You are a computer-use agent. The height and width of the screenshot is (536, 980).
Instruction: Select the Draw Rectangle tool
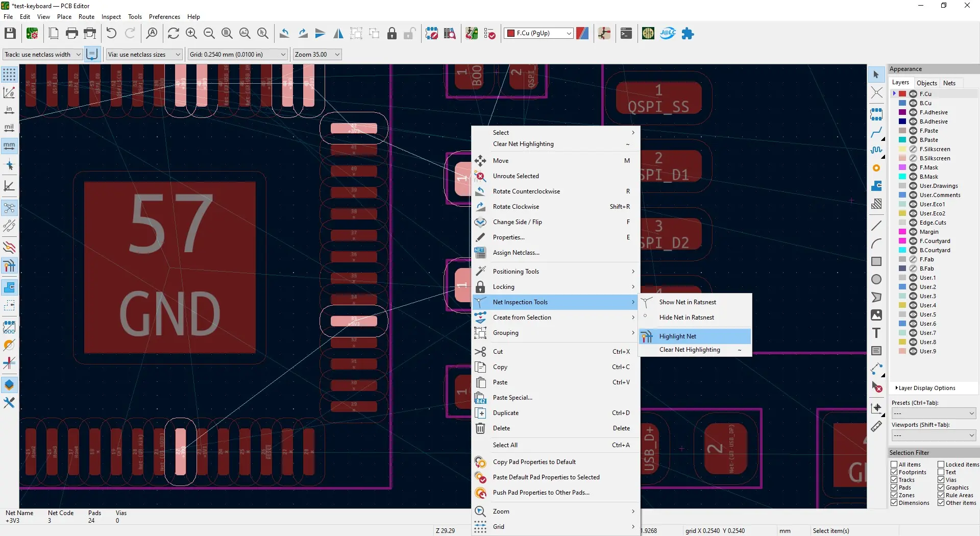[876, 261]
